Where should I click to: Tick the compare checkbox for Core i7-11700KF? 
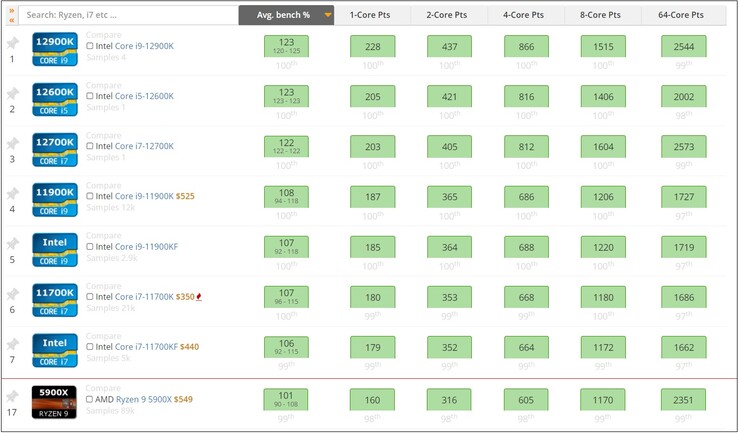[x=90, y=347]
